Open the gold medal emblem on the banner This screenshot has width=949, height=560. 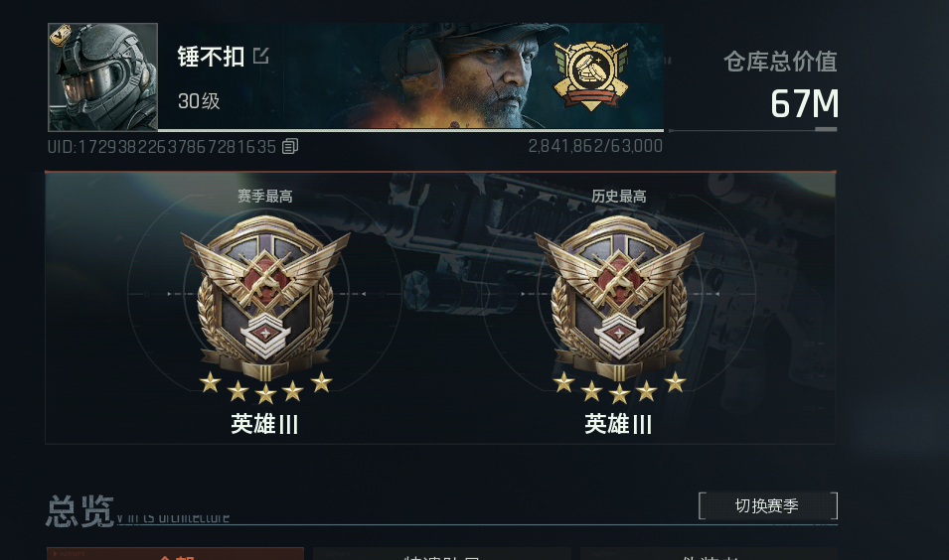(590, 75)
